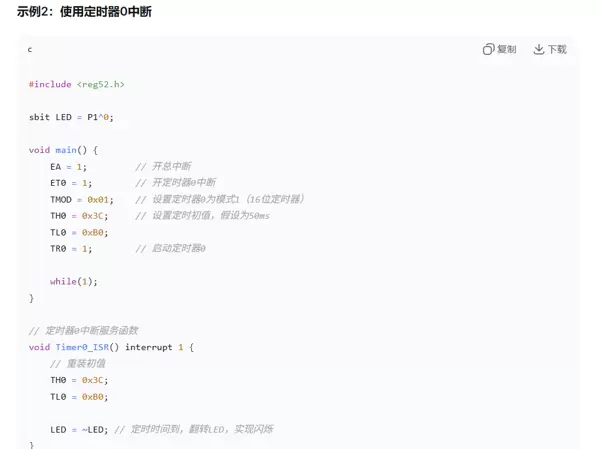The width and height of the screenshot is (600, 449).
Task: Place cursor on sbit LED = P1^0 line
Action: (71, 117)
